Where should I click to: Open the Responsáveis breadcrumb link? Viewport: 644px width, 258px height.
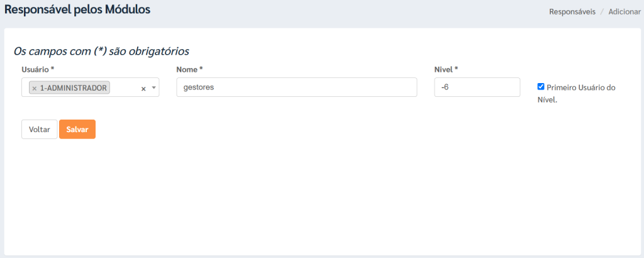(x=572, y=11)
